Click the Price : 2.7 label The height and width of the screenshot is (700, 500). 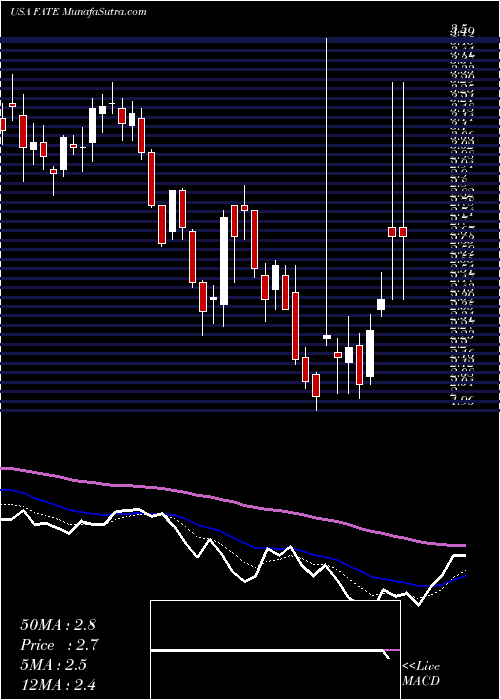point(59,645)
